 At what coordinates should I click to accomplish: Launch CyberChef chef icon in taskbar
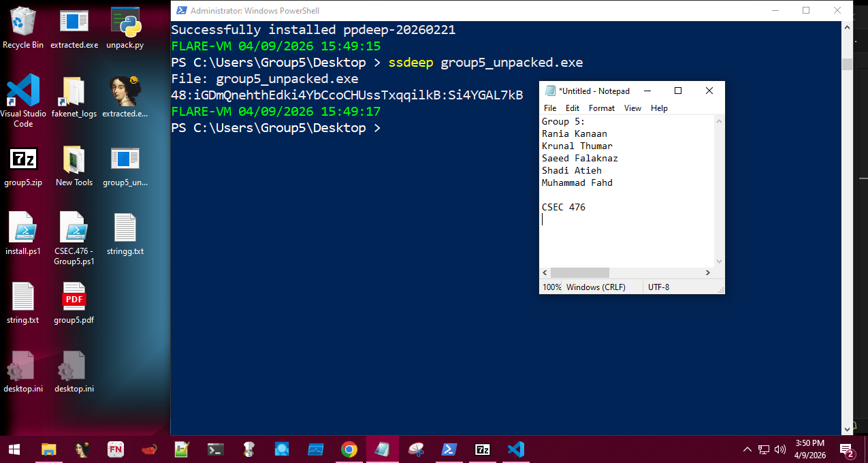(x=249, y=449)
